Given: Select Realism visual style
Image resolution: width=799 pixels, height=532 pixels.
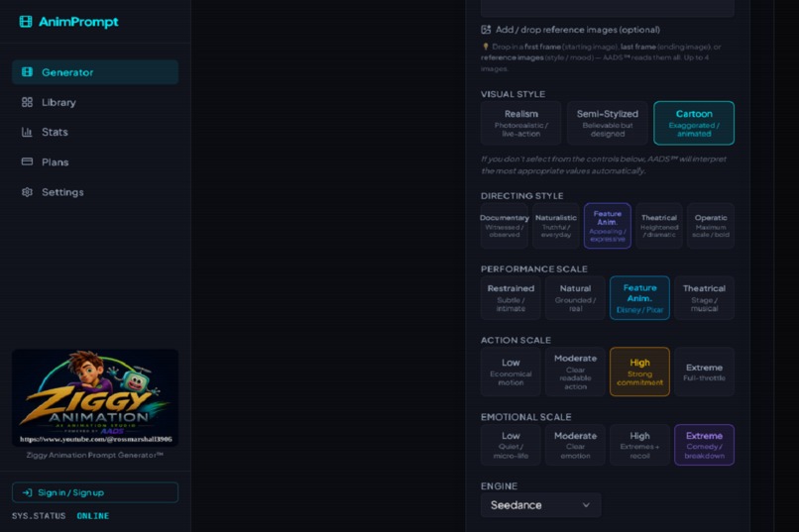Looking at the screenshot, I should point(520,123).
